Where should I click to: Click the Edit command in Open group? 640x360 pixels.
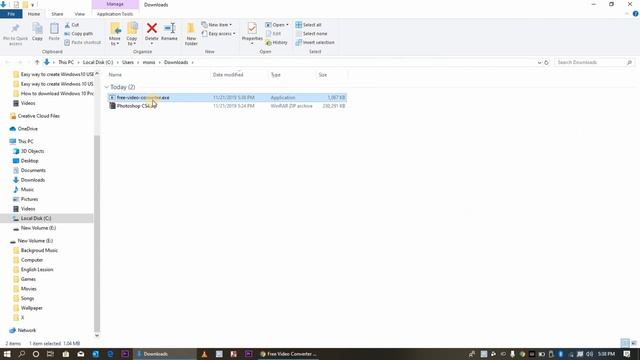pos(273,33)
